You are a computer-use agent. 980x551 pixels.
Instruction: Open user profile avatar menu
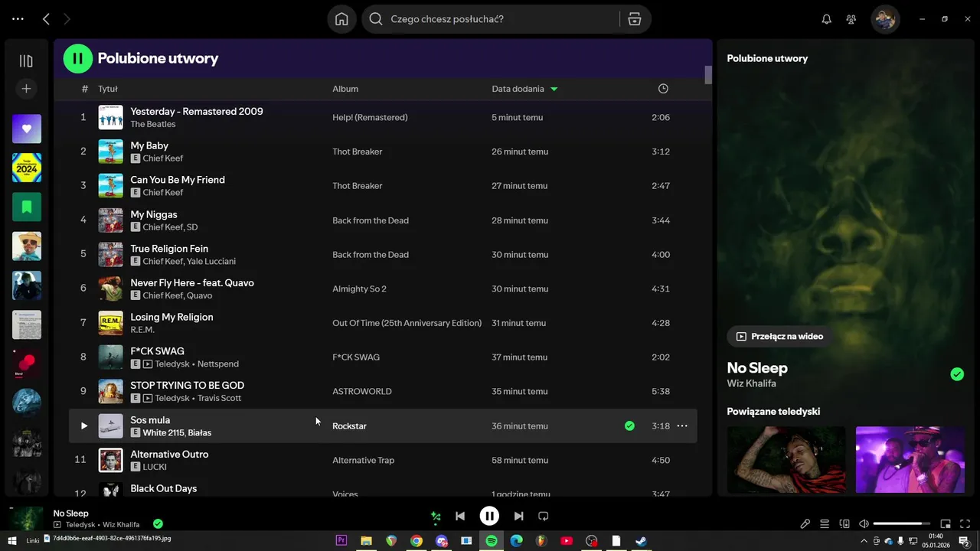coord(885,19)
